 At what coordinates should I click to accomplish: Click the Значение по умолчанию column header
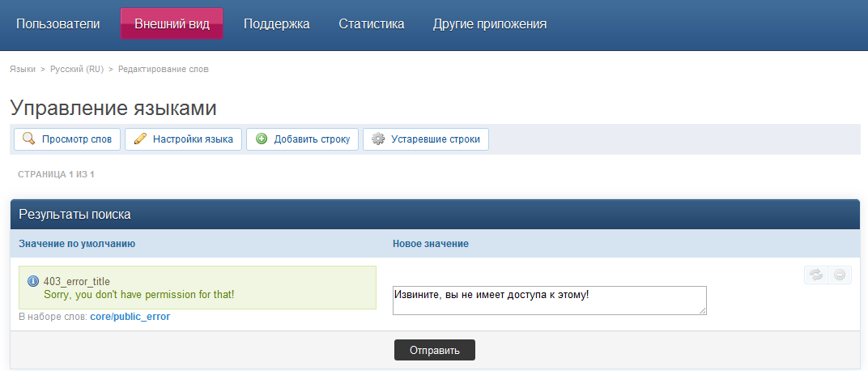coord(77,244)
